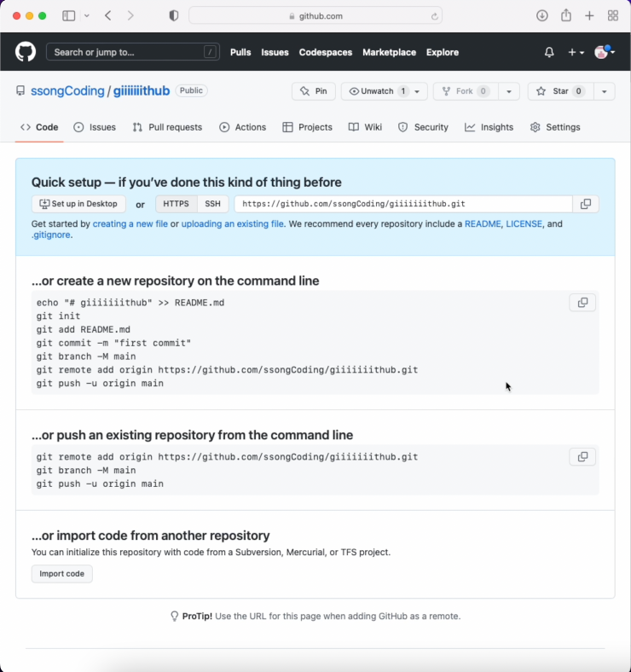Expand Fork options dropdown arrow
631x672 pixels.
point(509,91)
